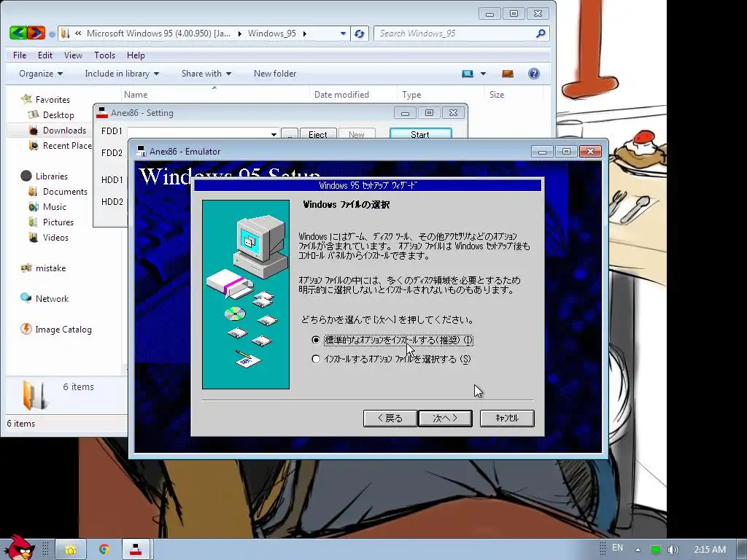The height and width of the screenshot is (560, 747).
Task: Click the EN language indicator
Action: [617, 548]
